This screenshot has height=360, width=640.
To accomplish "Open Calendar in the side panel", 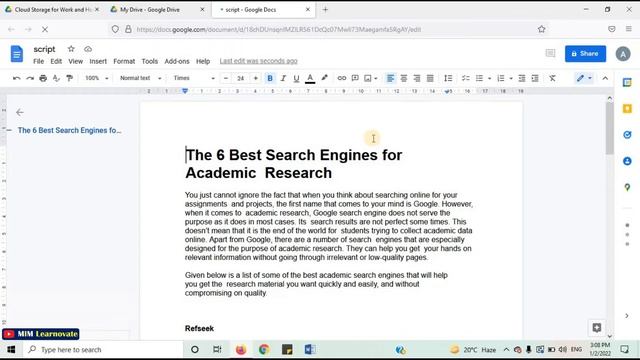I will (x=627, y=82).
